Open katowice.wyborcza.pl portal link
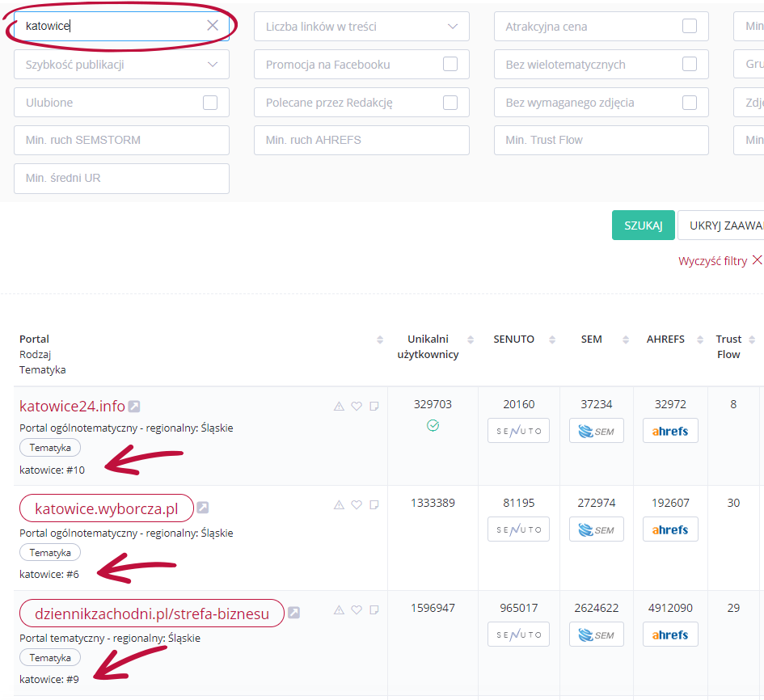764x700 pixels. tap(106, 508)
